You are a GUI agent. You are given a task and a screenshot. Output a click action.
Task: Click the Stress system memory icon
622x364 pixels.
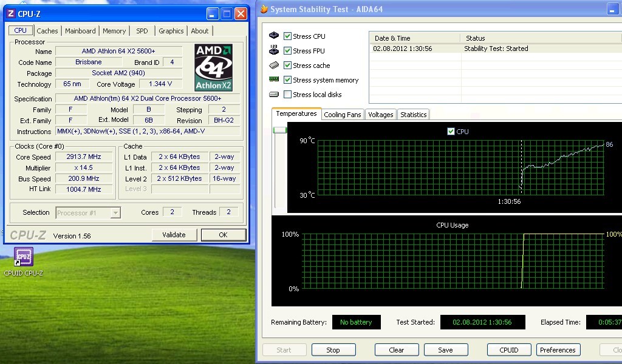coord(274,80)
